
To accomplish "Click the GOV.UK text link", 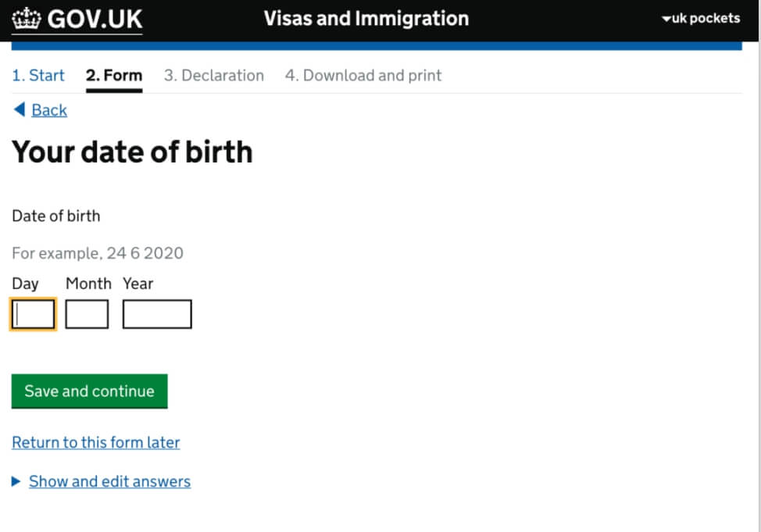I will point(95,20).
